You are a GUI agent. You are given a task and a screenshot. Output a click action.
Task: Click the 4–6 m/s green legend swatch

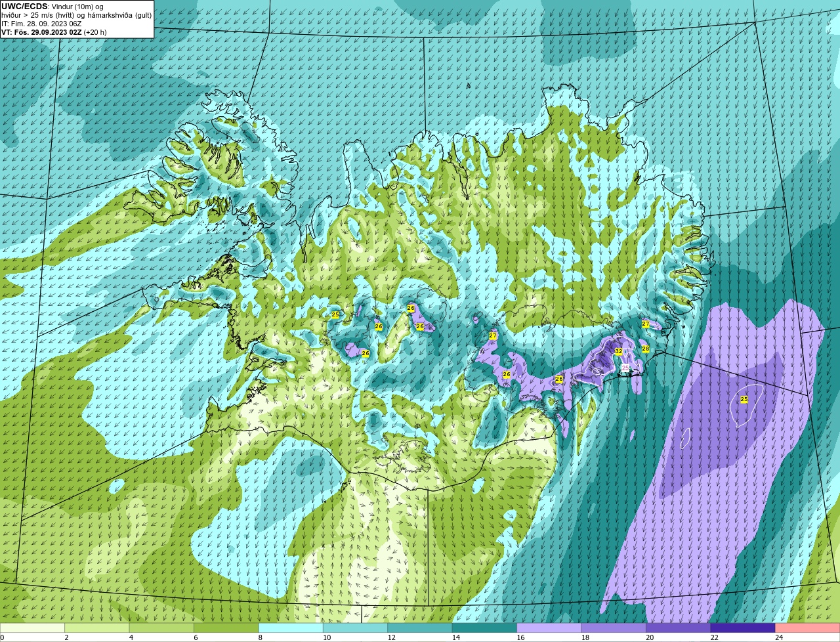coord(161,628)
